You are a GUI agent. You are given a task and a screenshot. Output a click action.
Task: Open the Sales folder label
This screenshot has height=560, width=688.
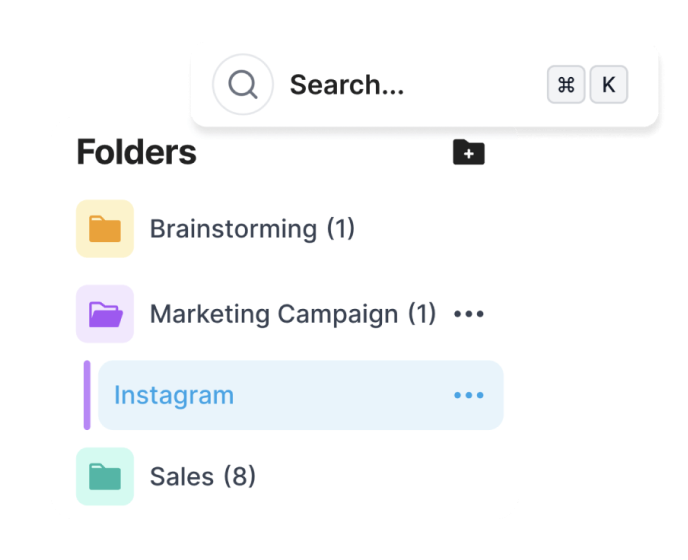pyautogui.click(x=182, y=477)
